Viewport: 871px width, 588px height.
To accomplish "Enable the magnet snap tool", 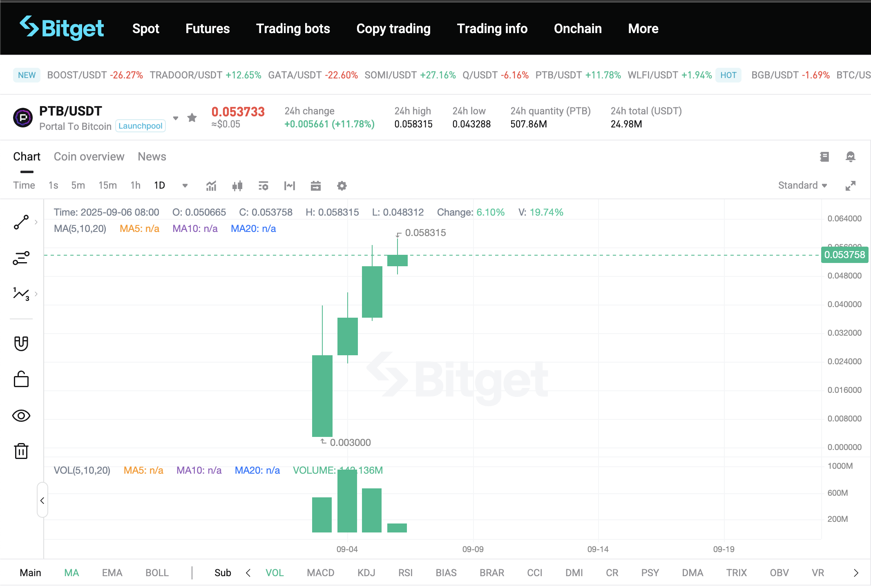I will point(21,343).
